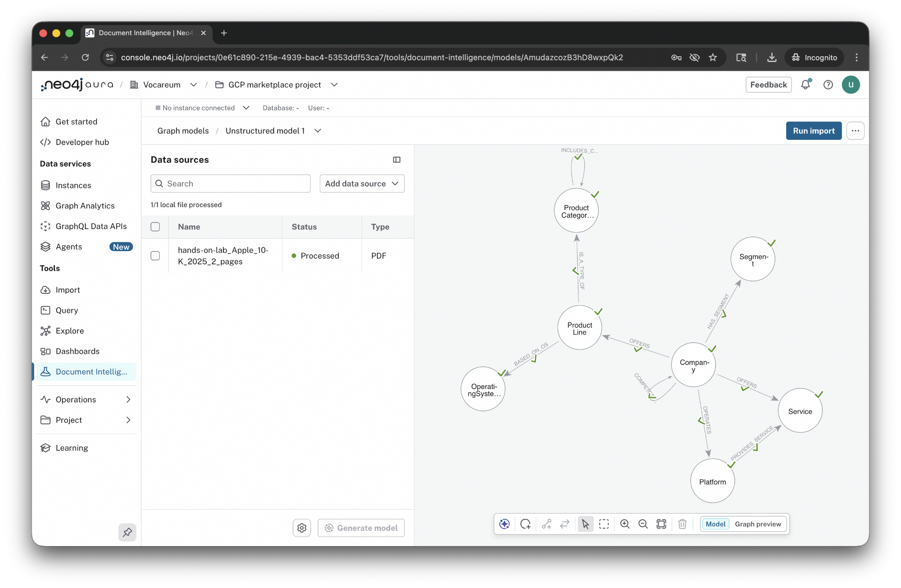Click the add node icon in graph toolbar
The height and width of the screenshot is (588, 901).
tap(525, 524)
